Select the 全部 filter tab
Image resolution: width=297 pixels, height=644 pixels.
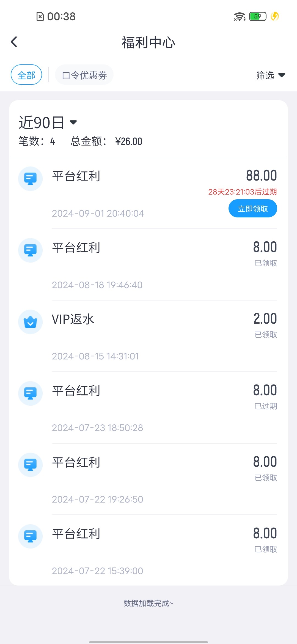[x=26, y=75]
